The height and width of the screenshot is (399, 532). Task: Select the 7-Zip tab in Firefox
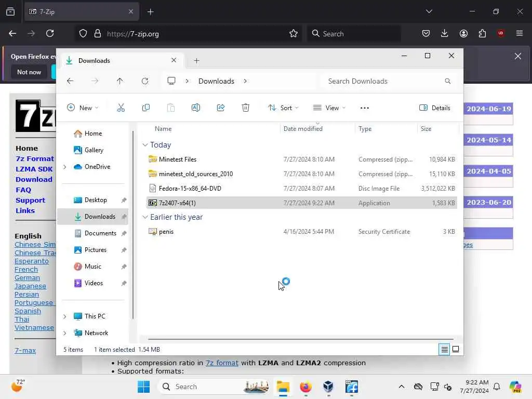[82, 11]
